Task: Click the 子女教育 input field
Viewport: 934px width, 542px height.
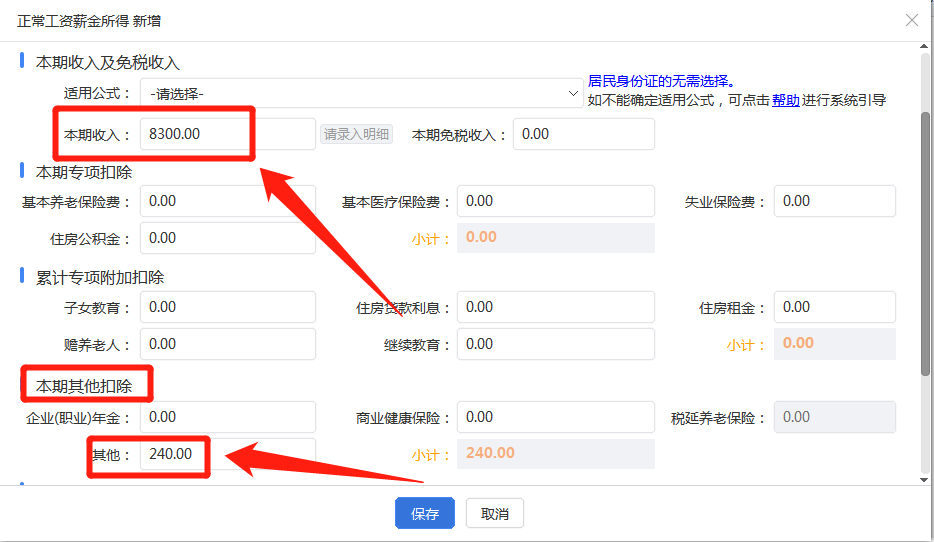Action: coord(228,307)
